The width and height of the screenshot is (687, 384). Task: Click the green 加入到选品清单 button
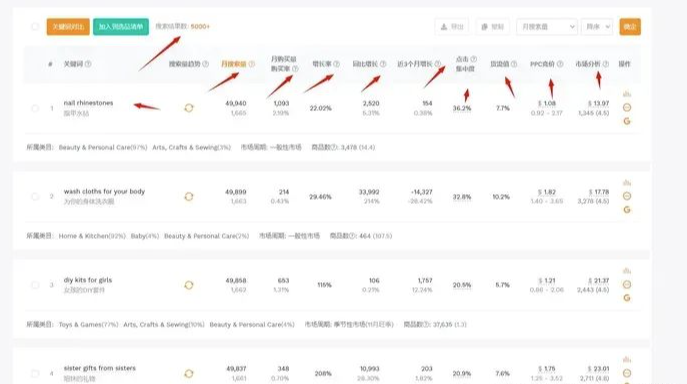[121, 27]
